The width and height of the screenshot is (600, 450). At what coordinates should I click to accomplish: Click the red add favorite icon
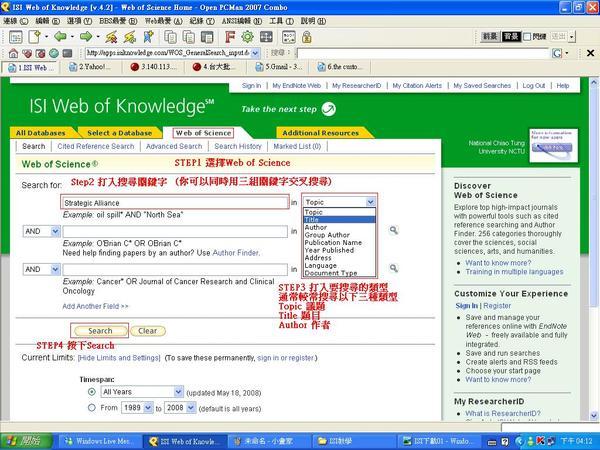click(x=40, y=53)
